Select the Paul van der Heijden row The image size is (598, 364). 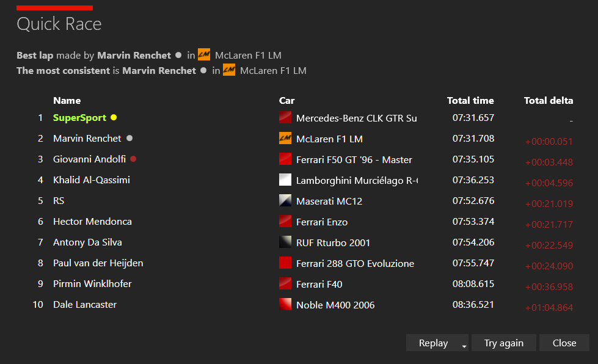(98, 263)
